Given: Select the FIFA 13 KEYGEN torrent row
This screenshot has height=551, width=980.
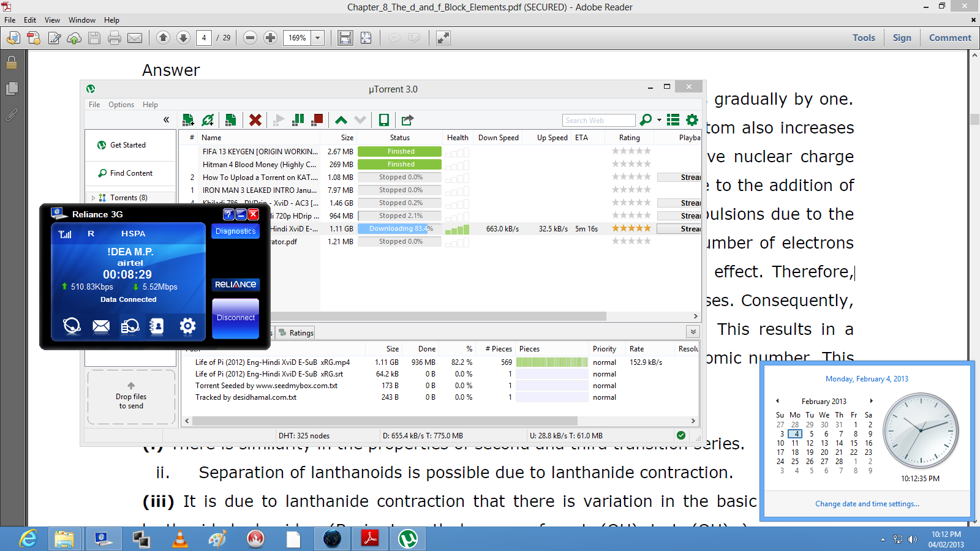Looking at the screenshot, I should click(439, 151).
